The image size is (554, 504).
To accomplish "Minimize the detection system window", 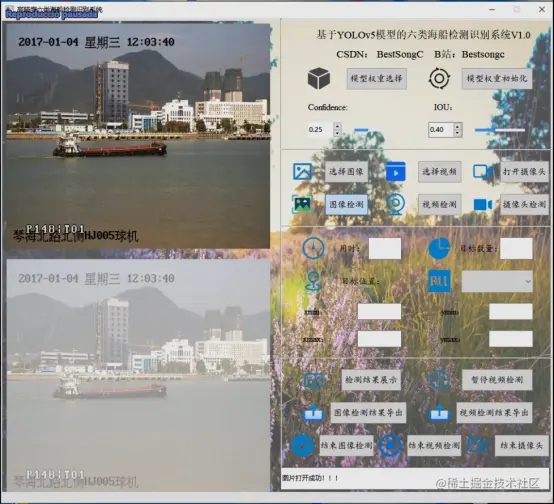I will pyautogui.click(x=492, y=10).
